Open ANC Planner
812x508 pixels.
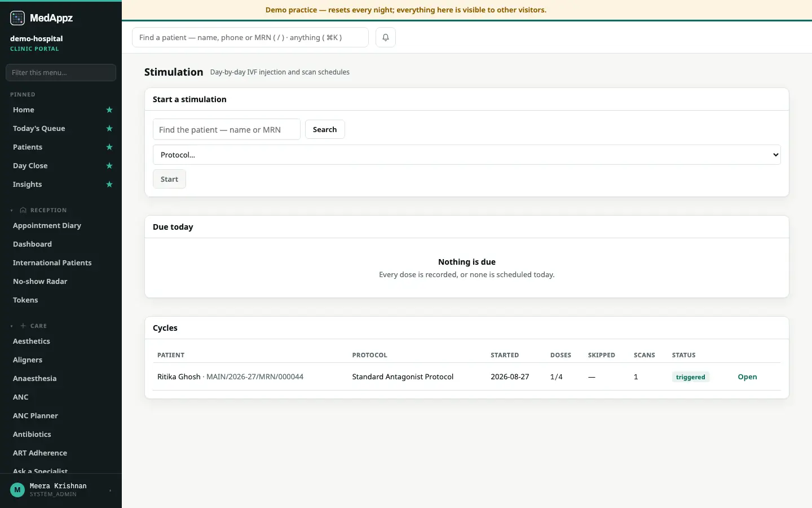point(36,416)
